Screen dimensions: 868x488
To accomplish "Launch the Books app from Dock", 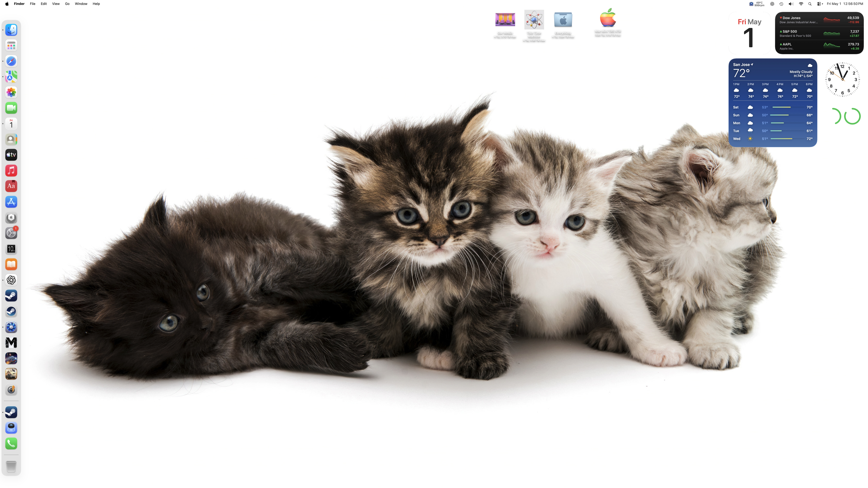I will [x=11, y=264].
